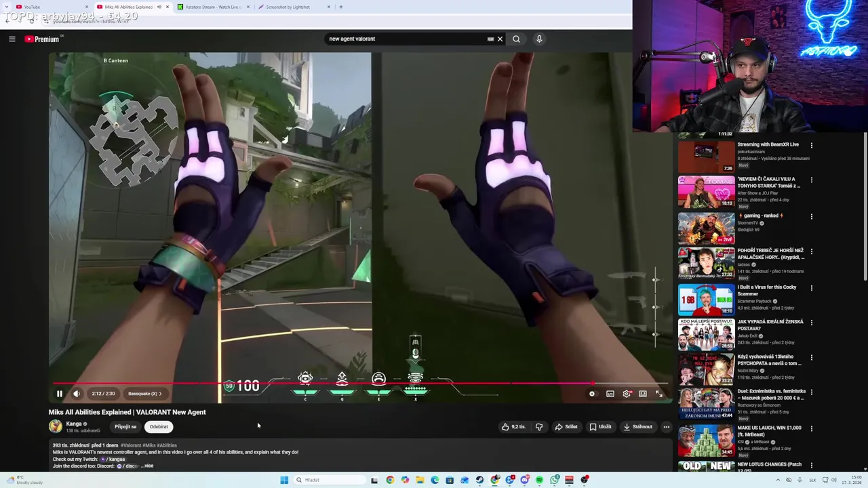
Task: Open options for 'NEVIEM ČI ČAKALI VILU' video
Action: [x=811, y=180]
